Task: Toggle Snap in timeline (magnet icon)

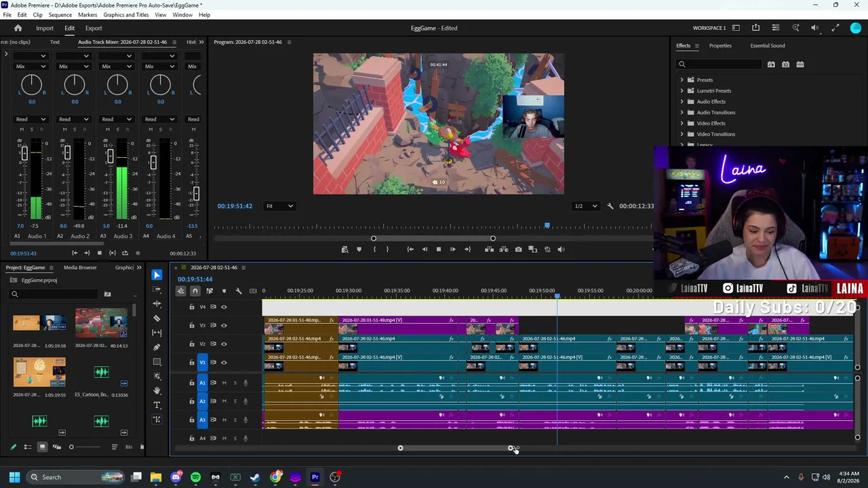Action: point(195,291)
